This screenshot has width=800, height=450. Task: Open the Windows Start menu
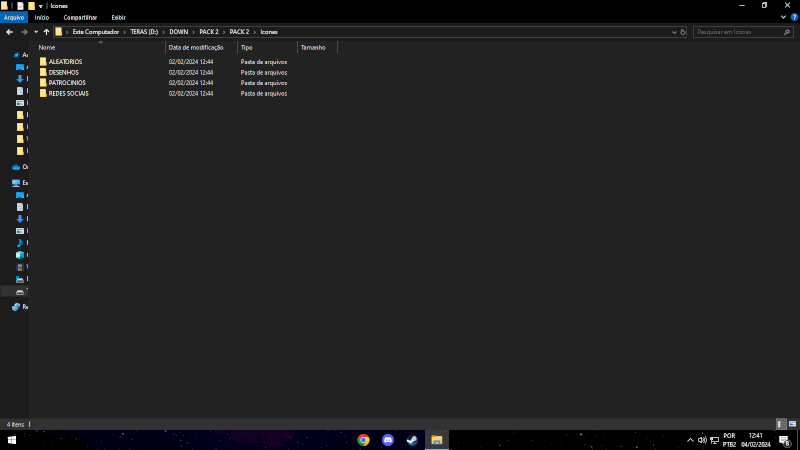point(12,440)
